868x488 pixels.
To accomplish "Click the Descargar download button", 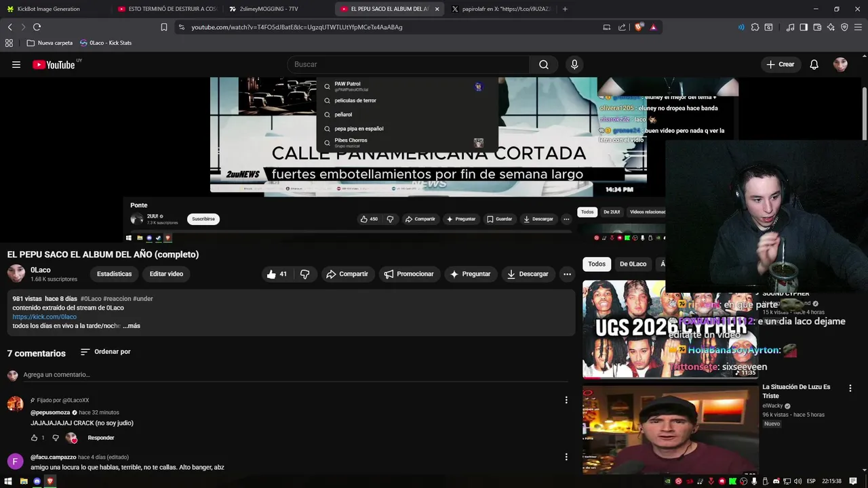I will (527, 274).
